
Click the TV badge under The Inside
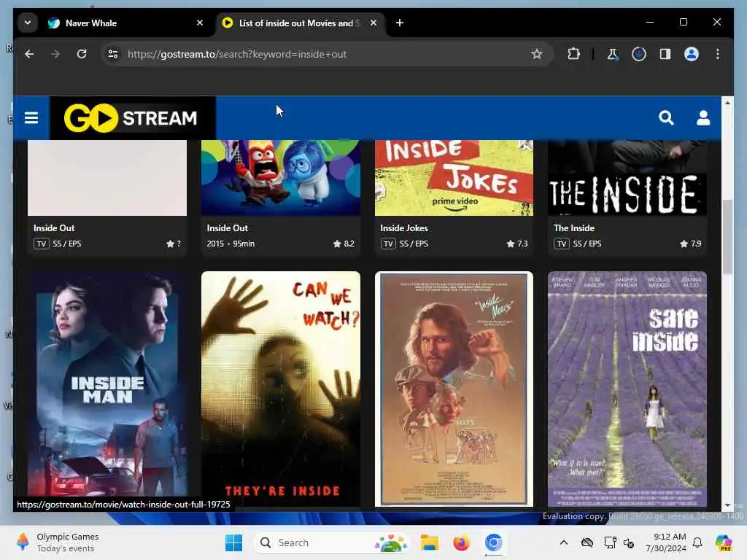pyautogui.click(x=562, y=244)
